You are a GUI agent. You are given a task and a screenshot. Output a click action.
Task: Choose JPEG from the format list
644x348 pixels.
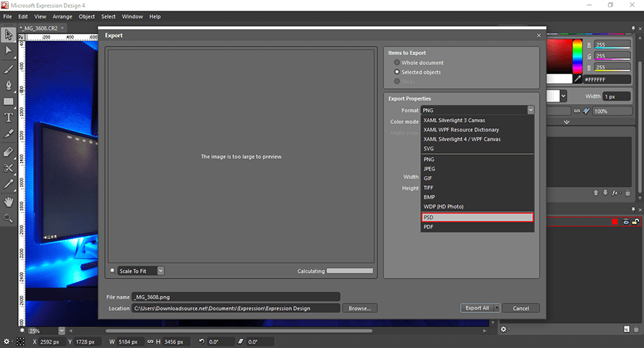[477, 169]
